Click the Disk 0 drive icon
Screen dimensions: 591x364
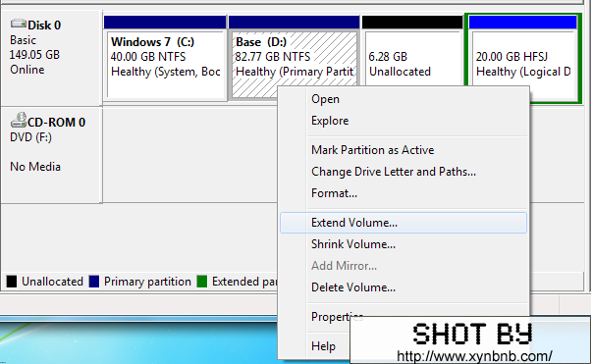coord(18,25)
